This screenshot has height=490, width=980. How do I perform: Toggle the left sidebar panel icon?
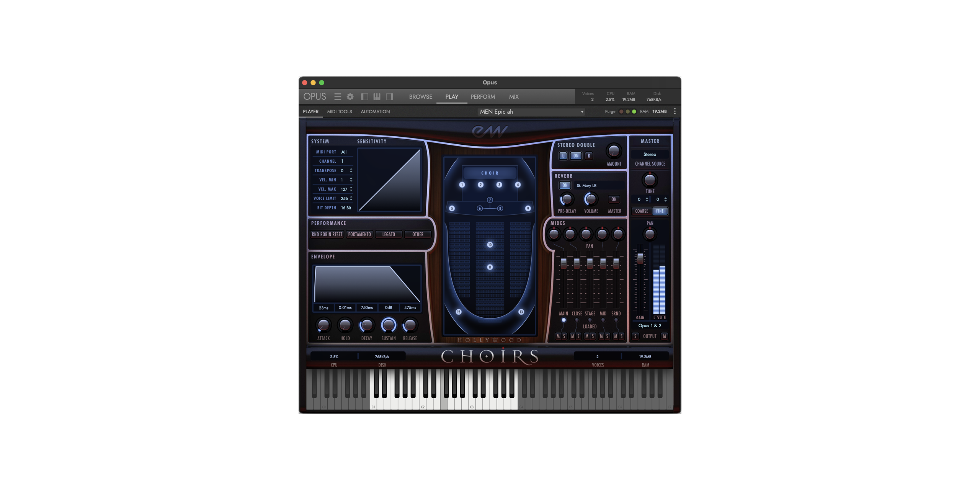tap(364, 97)
